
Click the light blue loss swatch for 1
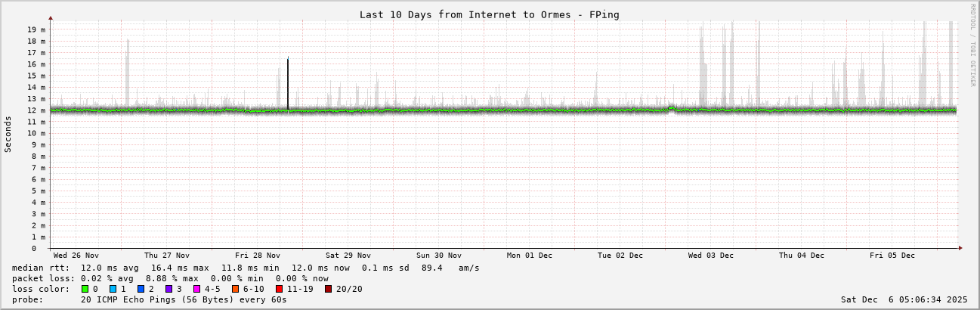point(113,289)
